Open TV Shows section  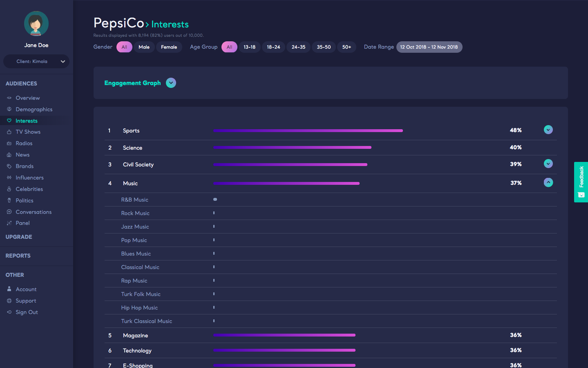28,132
